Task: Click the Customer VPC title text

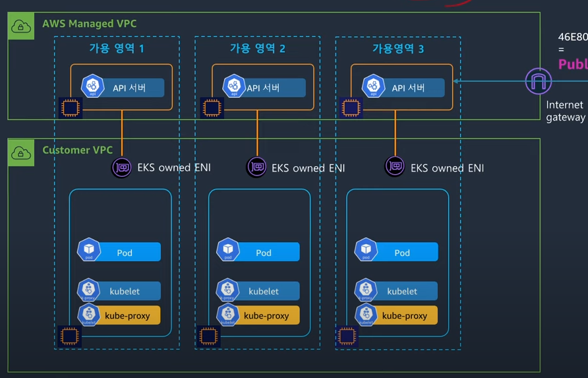Action: coord(77,150)
